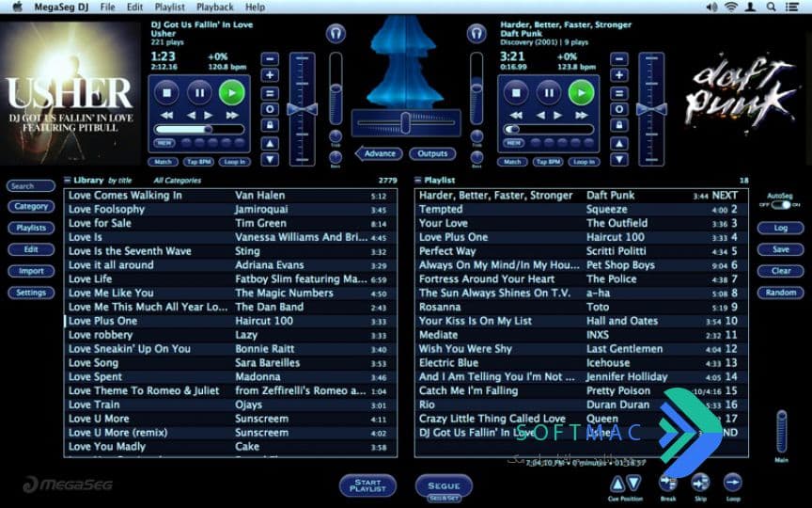Open the Playlist menu in menu bar

point(170,7)
